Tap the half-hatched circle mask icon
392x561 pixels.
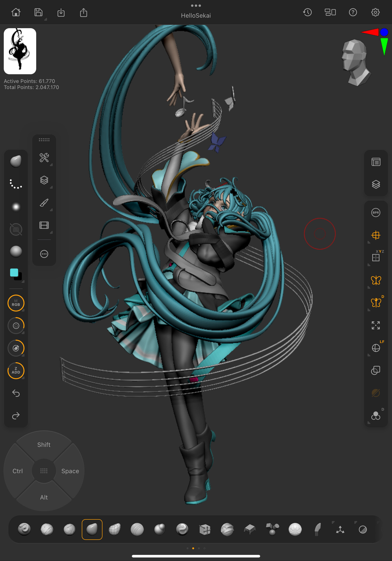[363, 530]
